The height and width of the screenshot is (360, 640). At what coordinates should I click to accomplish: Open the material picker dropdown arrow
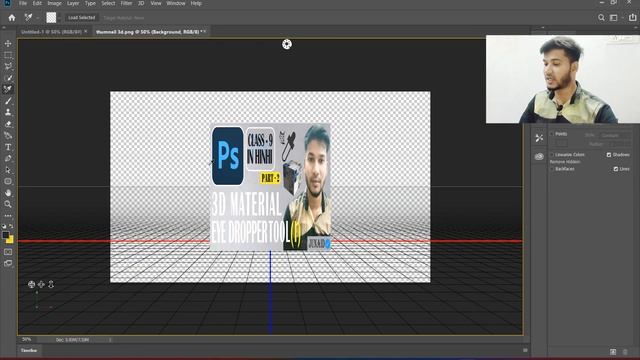point(59,18)
